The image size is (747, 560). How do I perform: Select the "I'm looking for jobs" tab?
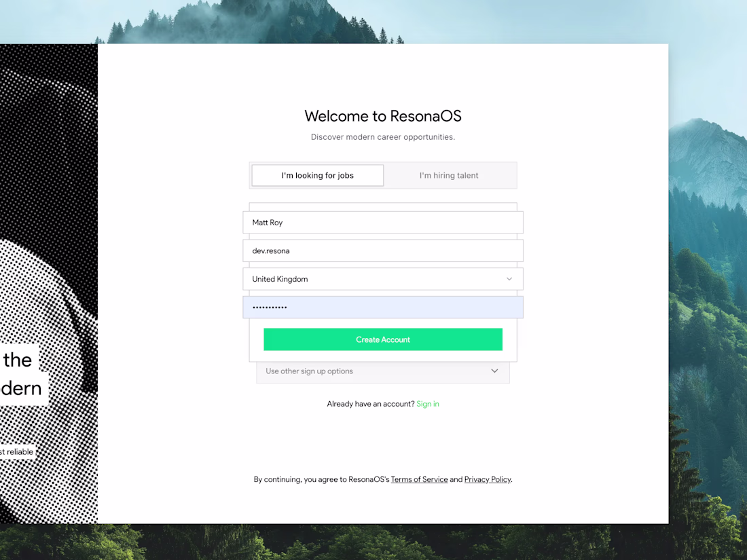tap(317, 175)
